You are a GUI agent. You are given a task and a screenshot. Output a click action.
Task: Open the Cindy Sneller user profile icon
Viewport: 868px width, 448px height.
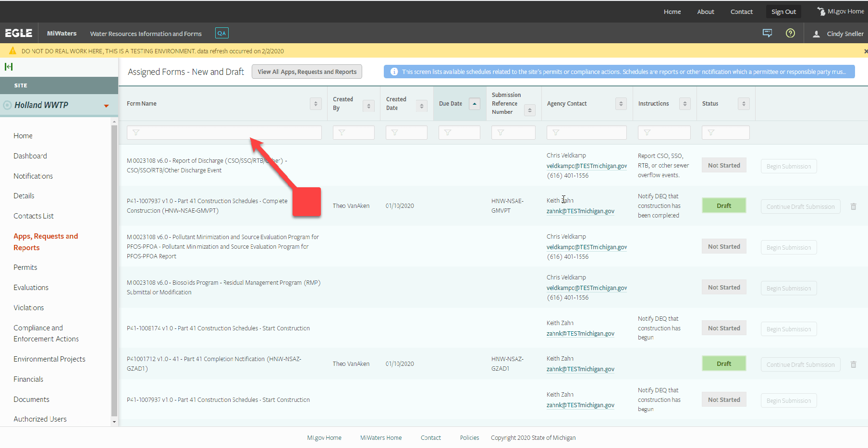[816, 34]
